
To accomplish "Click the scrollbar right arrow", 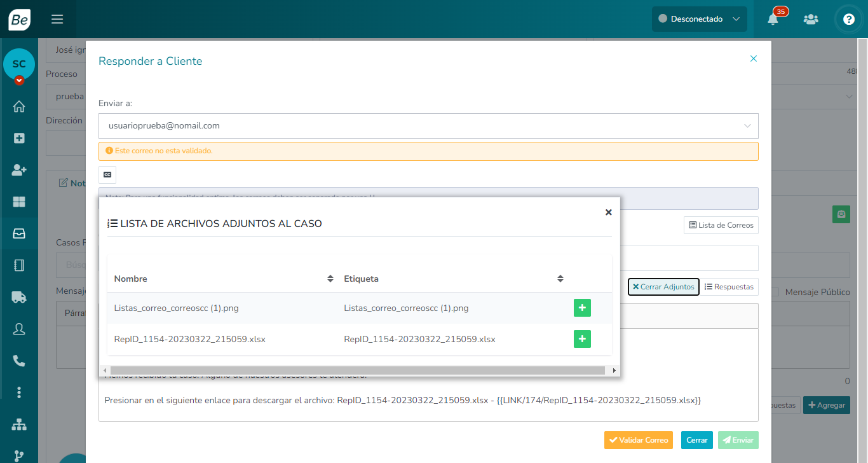I will [614, 370].
